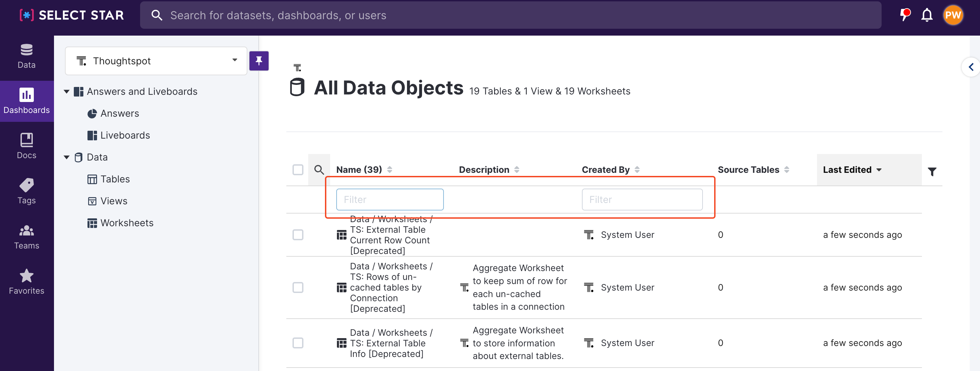Open the Teams page
The width and height of the screenshot is (980, 371).
pyautogui.click(x=26, y=236)
